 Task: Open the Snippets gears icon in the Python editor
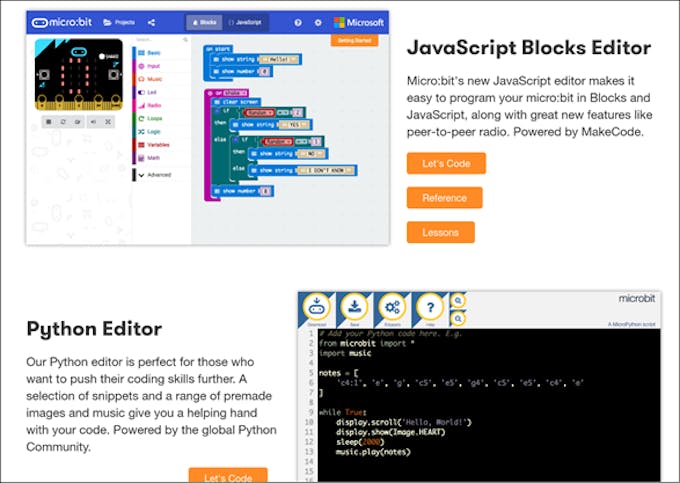click(392, 309)
